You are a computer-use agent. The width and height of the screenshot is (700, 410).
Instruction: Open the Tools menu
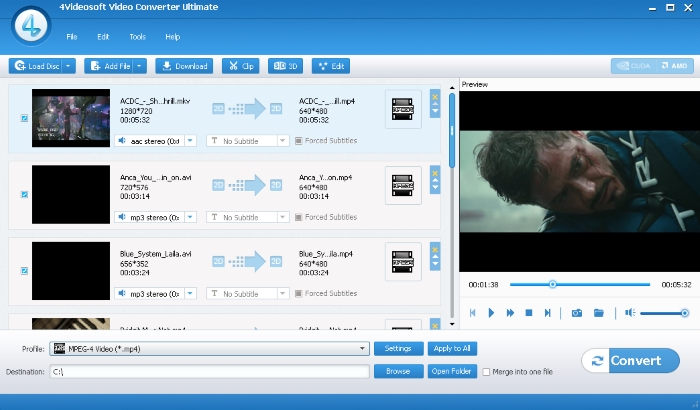coord(138,37)
